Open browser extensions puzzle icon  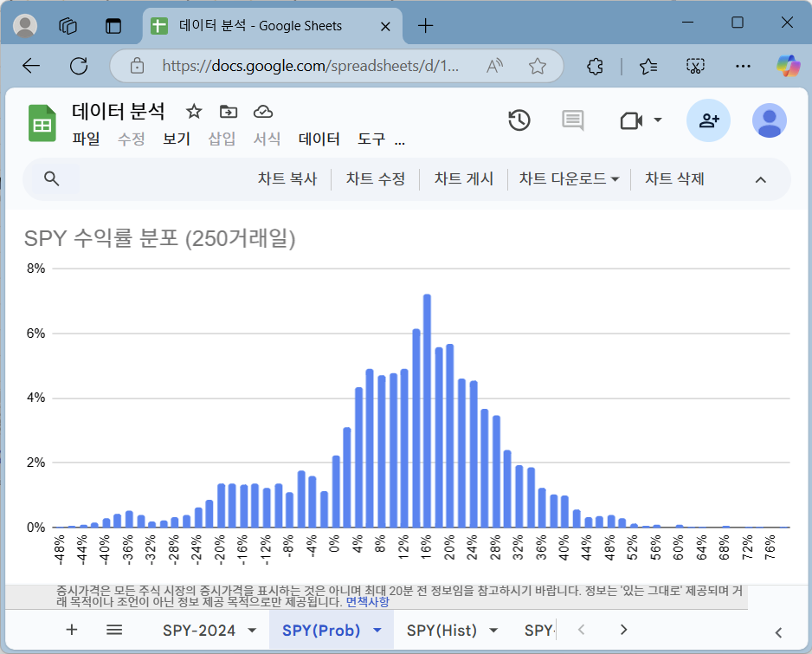point(595,67)
